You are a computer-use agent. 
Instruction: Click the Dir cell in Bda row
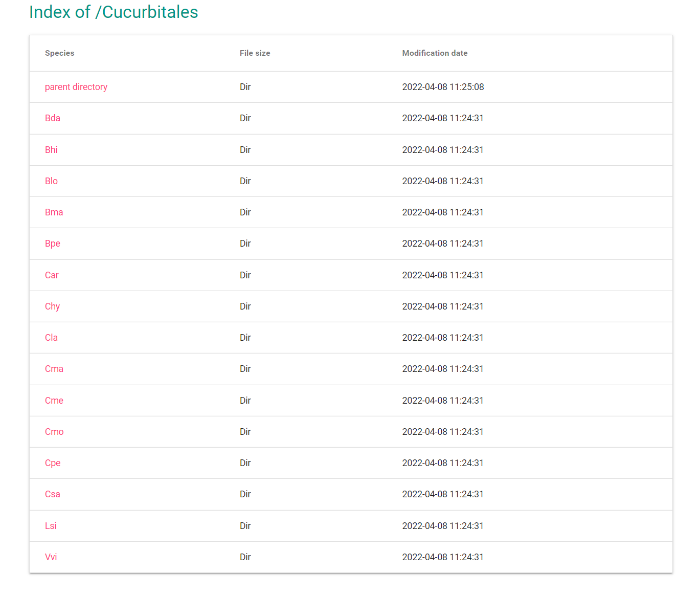[245, 118]
